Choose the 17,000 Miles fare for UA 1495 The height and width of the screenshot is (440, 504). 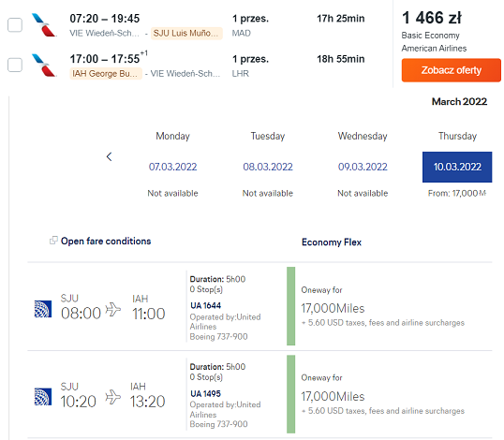click(x=333, y=397)
